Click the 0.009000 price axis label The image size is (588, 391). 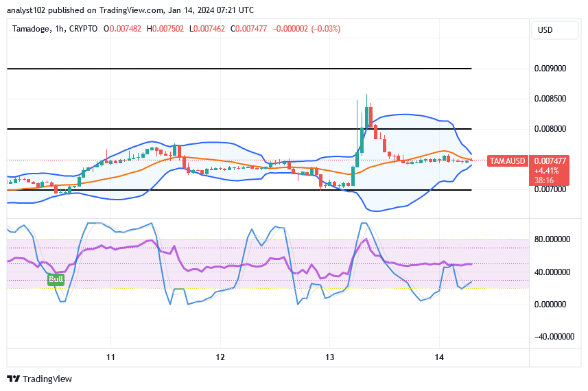[x=550, y=69]
